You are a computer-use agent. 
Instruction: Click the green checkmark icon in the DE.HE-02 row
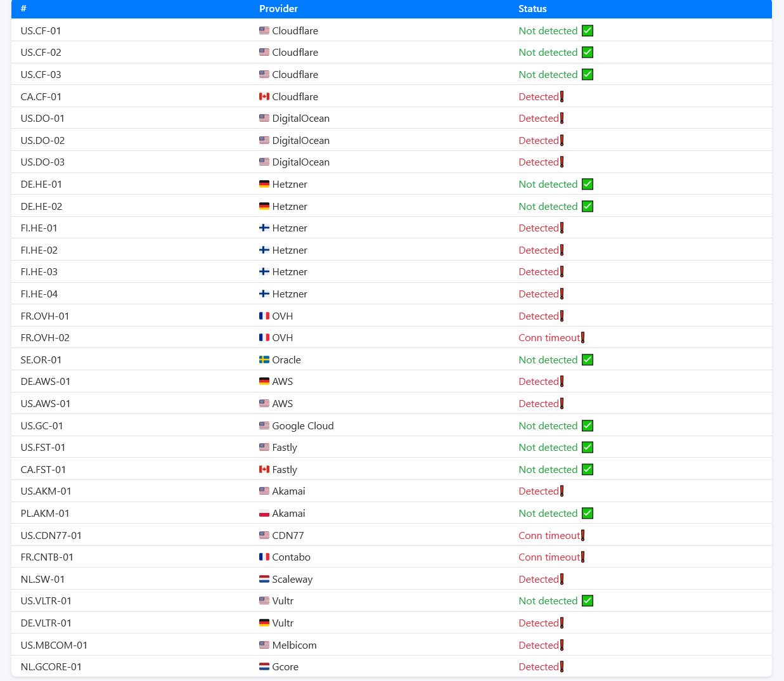pyautogui.click(x=588, y=206)
